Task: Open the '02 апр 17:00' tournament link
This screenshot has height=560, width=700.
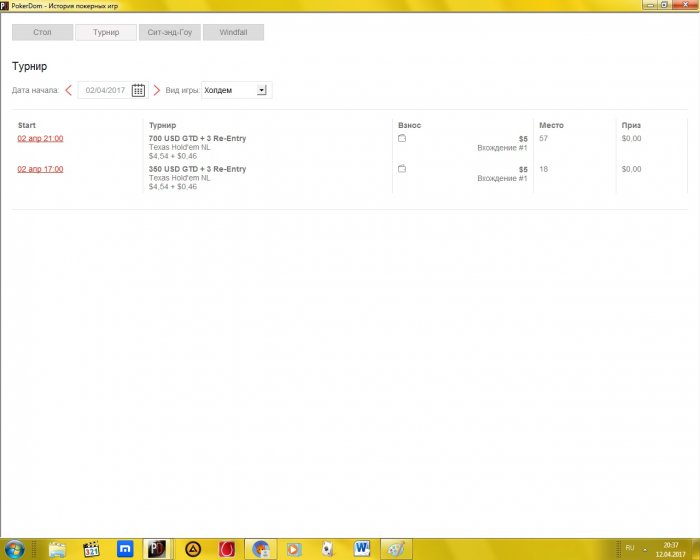Action: [x=40, y=170]
